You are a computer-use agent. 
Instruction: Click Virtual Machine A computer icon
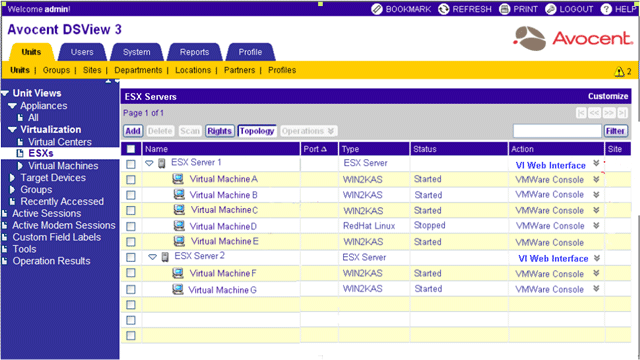point(178,178)
